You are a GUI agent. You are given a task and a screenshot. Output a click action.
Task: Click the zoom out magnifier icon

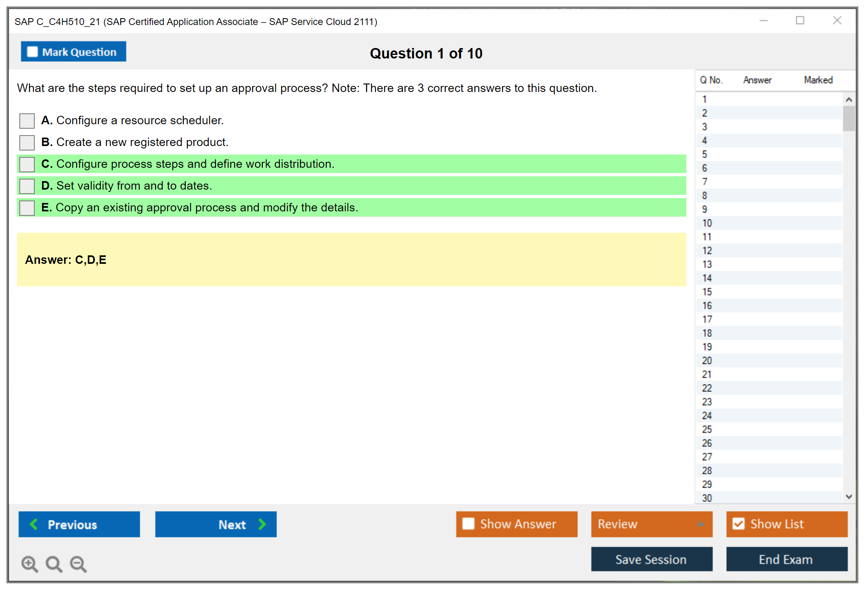(78, 564)
